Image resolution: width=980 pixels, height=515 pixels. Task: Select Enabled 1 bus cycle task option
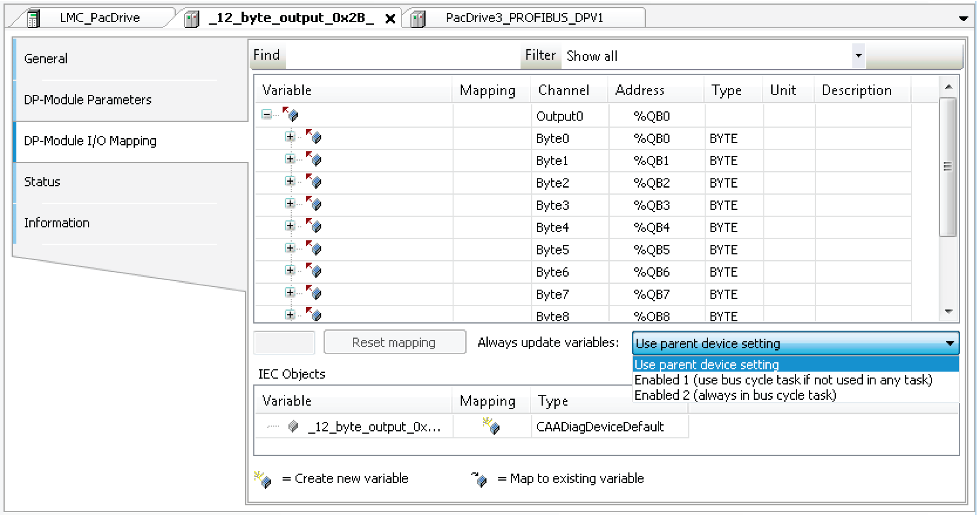click(x=783, y=380)
